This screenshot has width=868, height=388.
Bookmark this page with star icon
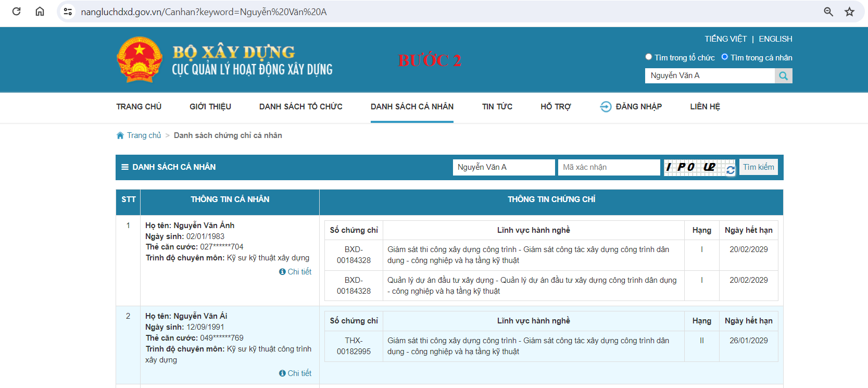(x=849, y=11)
